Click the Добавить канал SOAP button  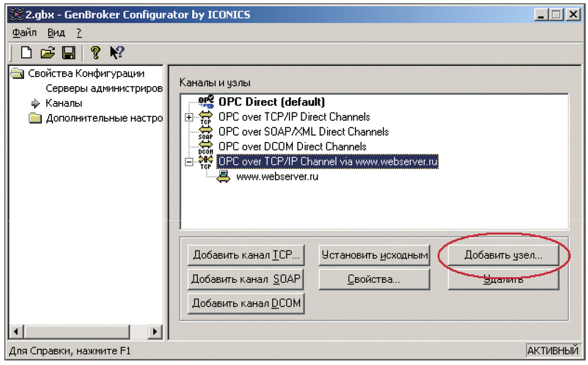pos(246,279)
